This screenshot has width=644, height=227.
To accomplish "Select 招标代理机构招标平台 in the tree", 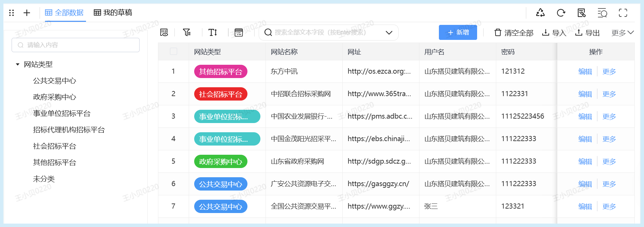I will [69, 130].
